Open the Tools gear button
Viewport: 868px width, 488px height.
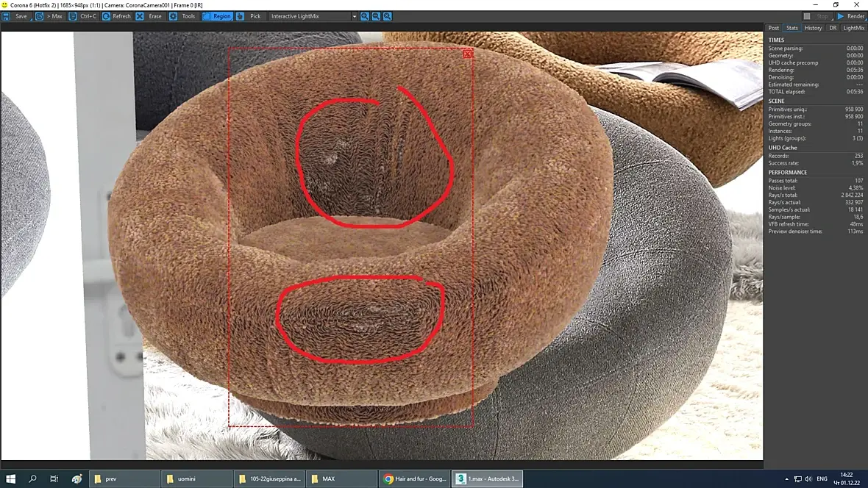point(182,16)
